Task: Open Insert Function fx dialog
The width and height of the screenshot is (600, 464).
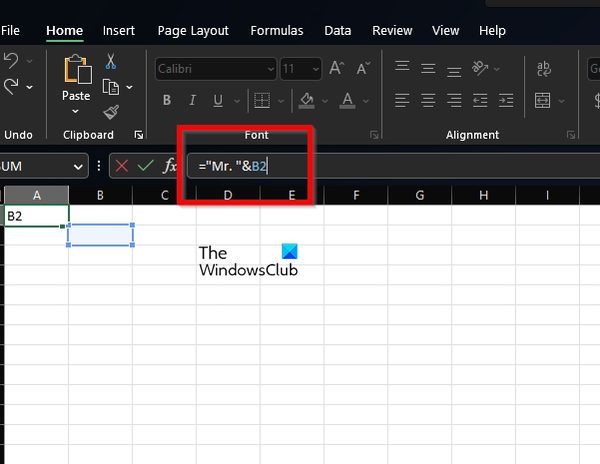Action: click(170, 166)
